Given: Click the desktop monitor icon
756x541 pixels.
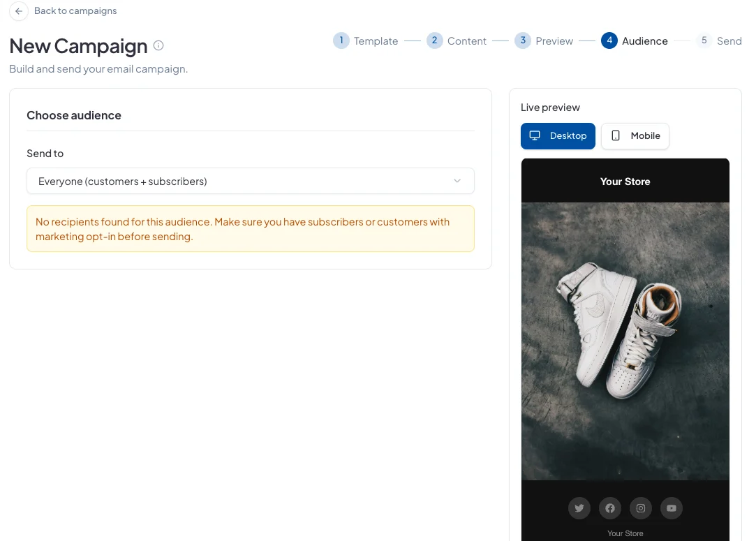Looking at the screenshot, I should point(535,135).
